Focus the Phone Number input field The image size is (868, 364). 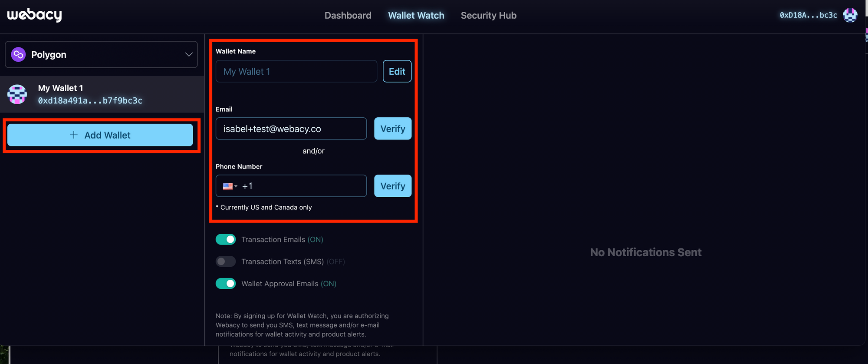tap(291, 186)
